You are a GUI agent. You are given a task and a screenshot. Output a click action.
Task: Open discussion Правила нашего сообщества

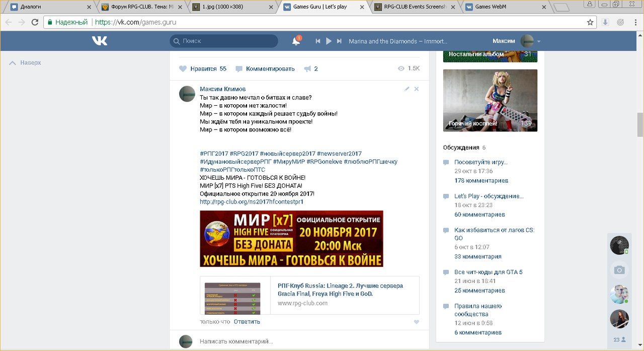(x=478, y=310)
